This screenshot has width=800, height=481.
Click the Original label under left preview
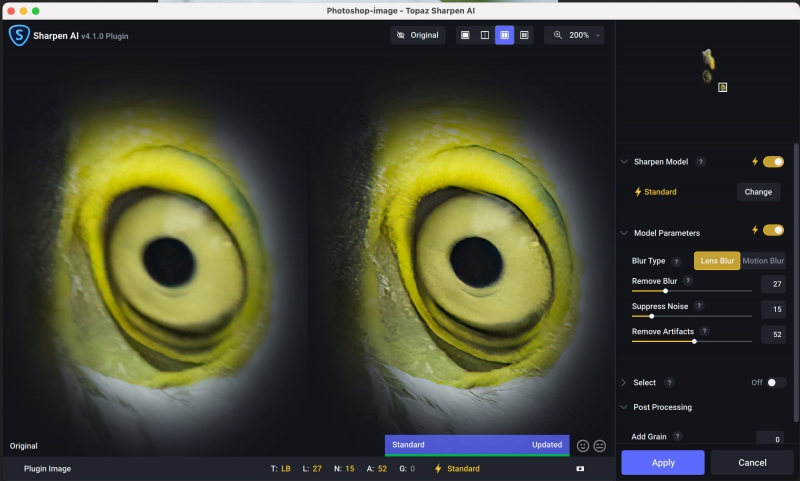pos(23,446)
